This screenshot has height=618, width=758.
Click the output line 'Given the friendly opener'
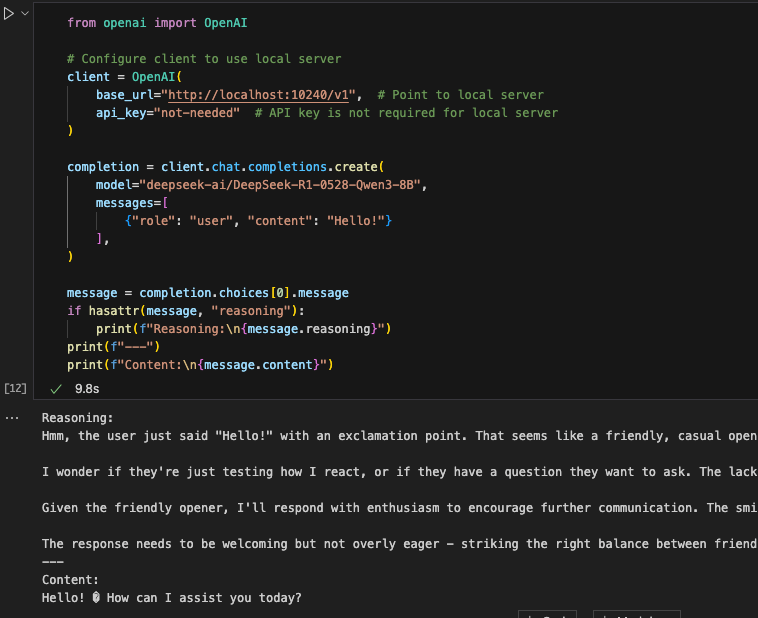[x=399, y=508]
